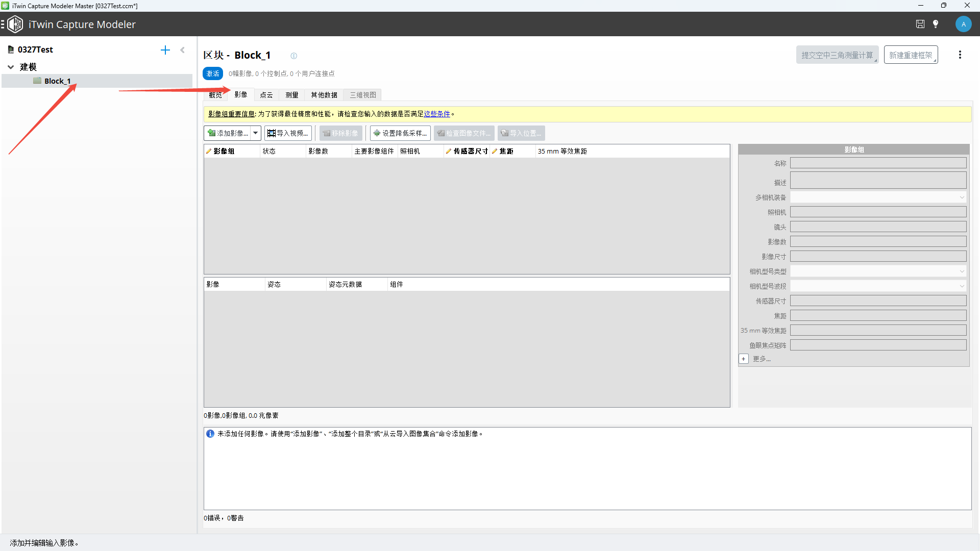
Task: Click the 设置降低采样 toolbar button
Action: coord(400,133)
